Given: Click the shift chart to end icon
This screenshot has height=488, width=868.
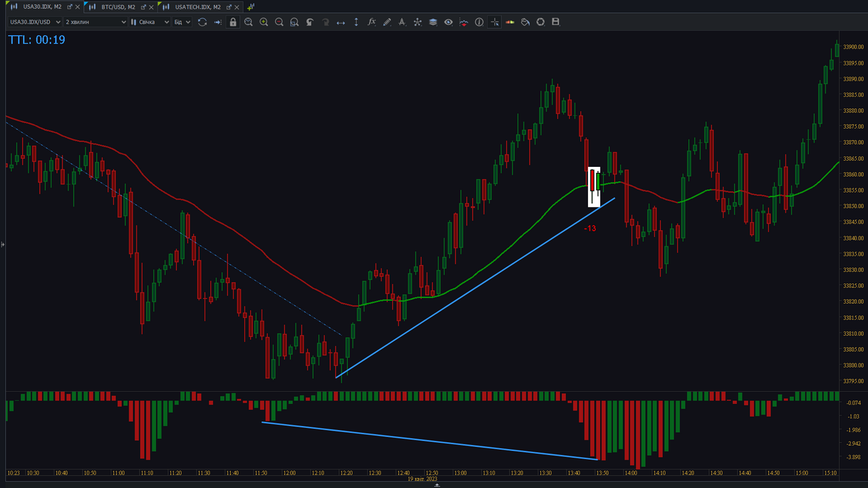Looking at the screenshot, I should click(x=217, y=22).
